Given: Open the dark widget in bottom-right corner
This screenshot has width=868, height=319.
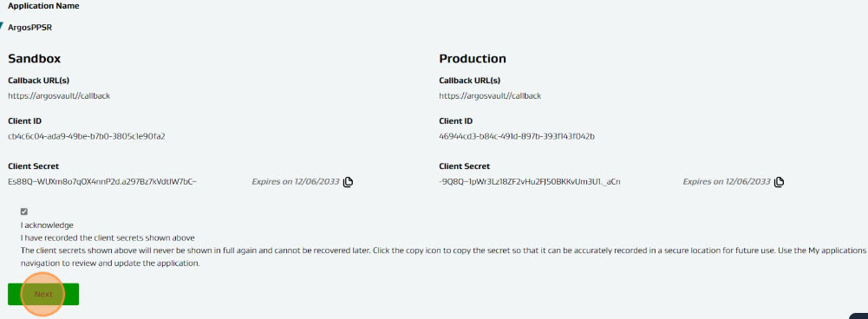Looking at the screenshot, I should pos(858,315).
